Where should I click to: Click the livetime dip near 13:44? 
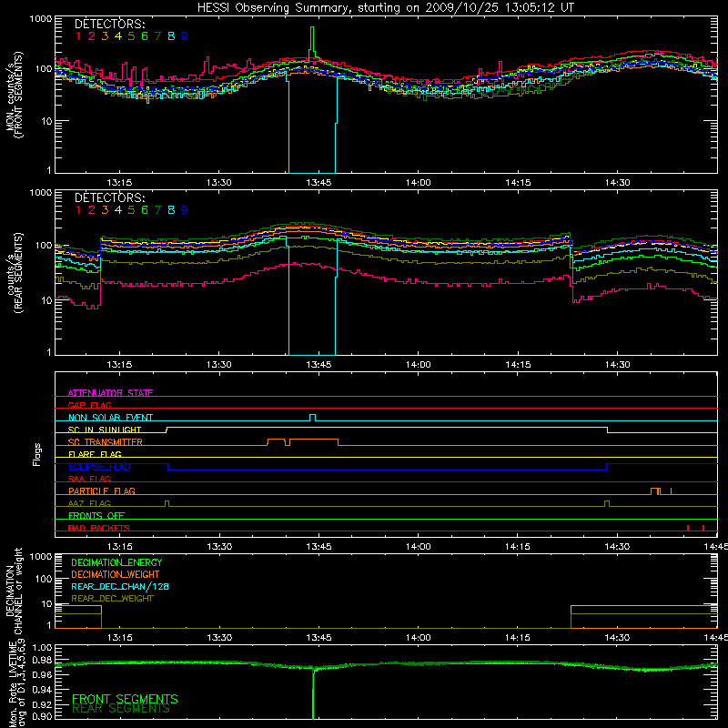[313, 694]
